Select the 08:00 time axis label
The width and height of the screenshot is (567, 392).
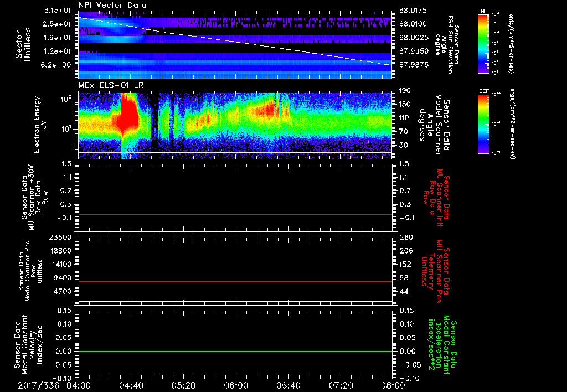[x=393, y=385]
